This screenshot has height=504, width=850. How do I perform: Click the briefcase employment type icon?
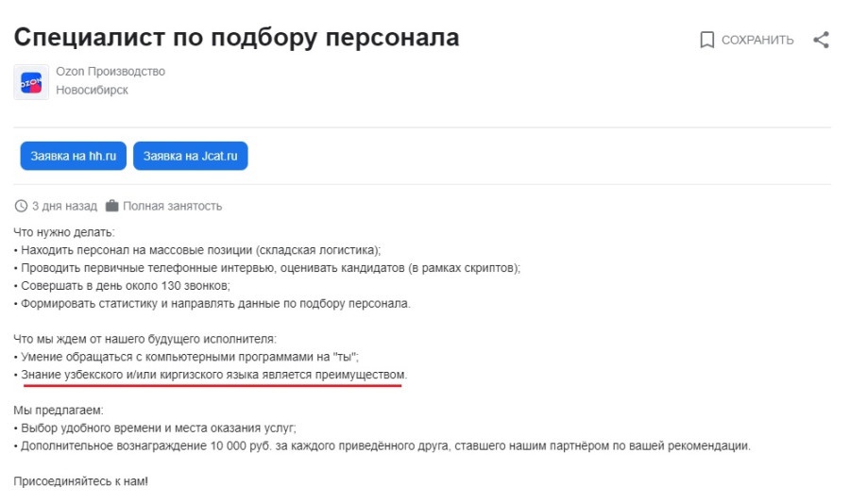pos(112,206)
